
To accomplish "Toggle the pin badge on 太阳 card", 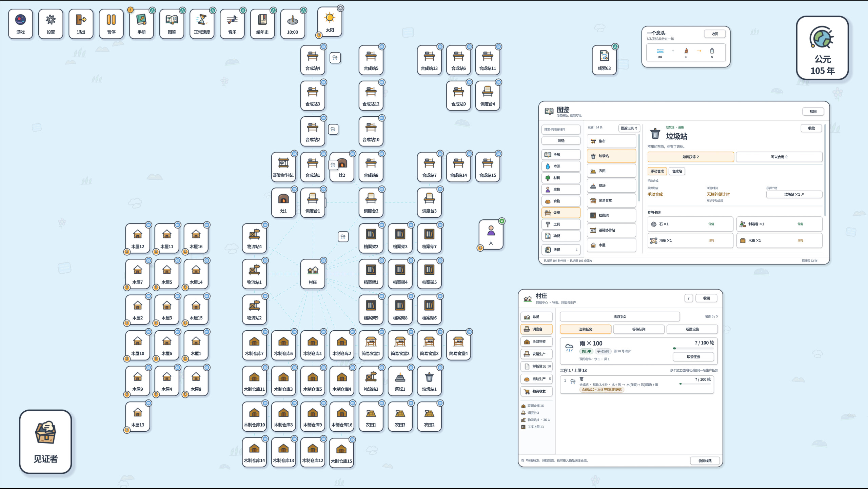I will point(319,35).
